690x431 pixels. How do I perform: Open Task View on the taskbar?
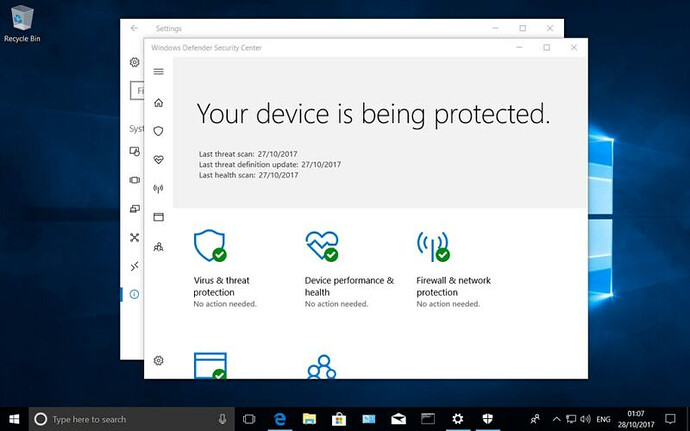coord(250,419)
